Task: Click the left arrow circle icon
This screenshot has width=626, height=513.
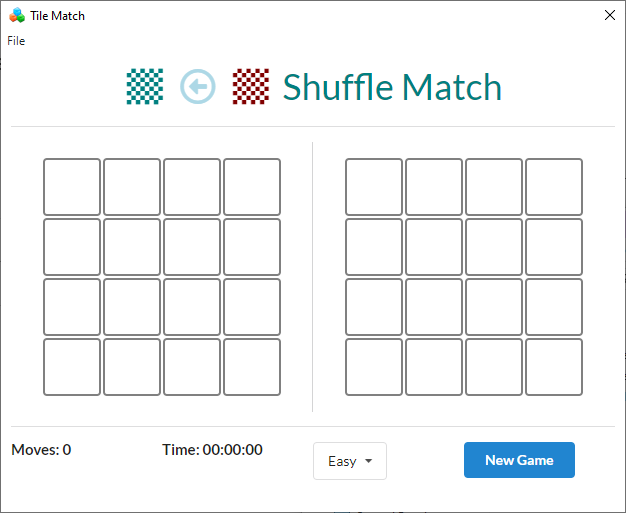Action: [x=198, y=87]
